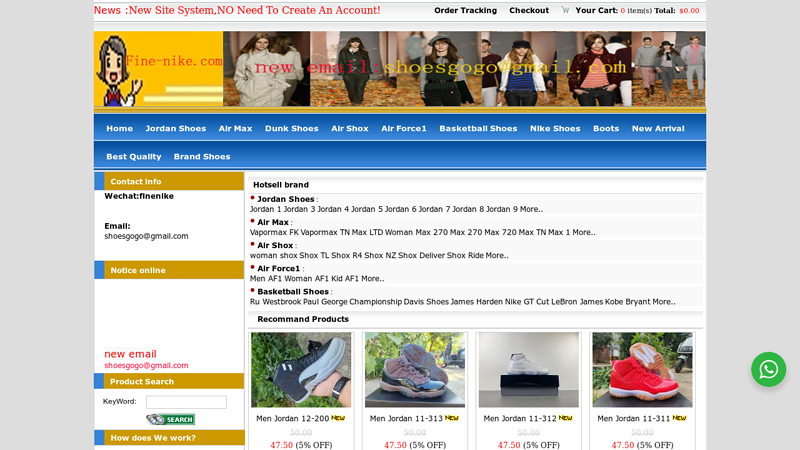Click the red new email shoesgogo@gmail.com link
This screenshot has height=450, width=800.
(x=146, y=365)
